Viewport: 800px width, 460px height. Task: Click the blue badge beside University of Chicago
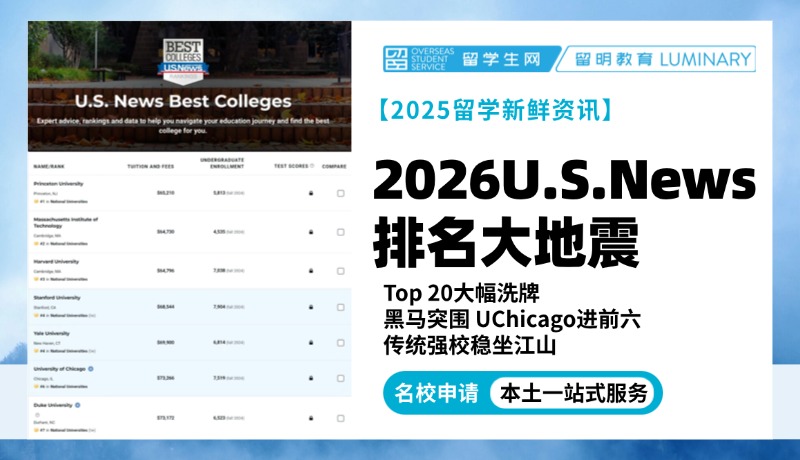tap(91, 369)
